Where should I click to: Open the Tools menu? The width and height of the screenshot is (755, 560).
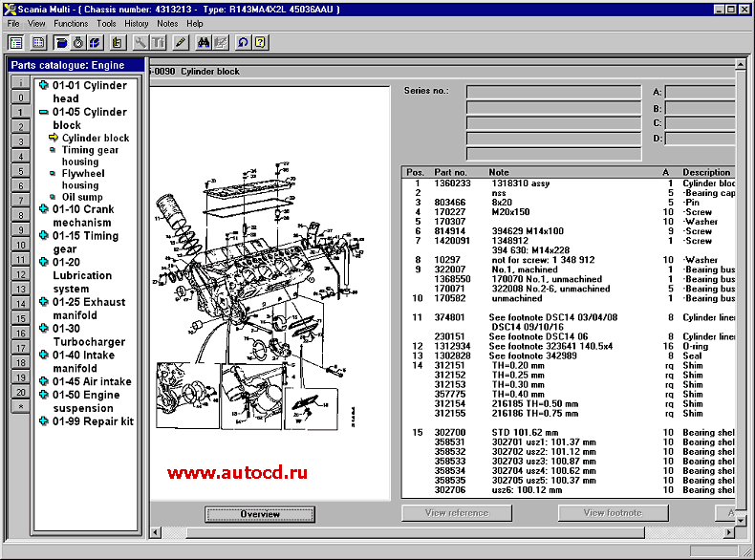106,23
